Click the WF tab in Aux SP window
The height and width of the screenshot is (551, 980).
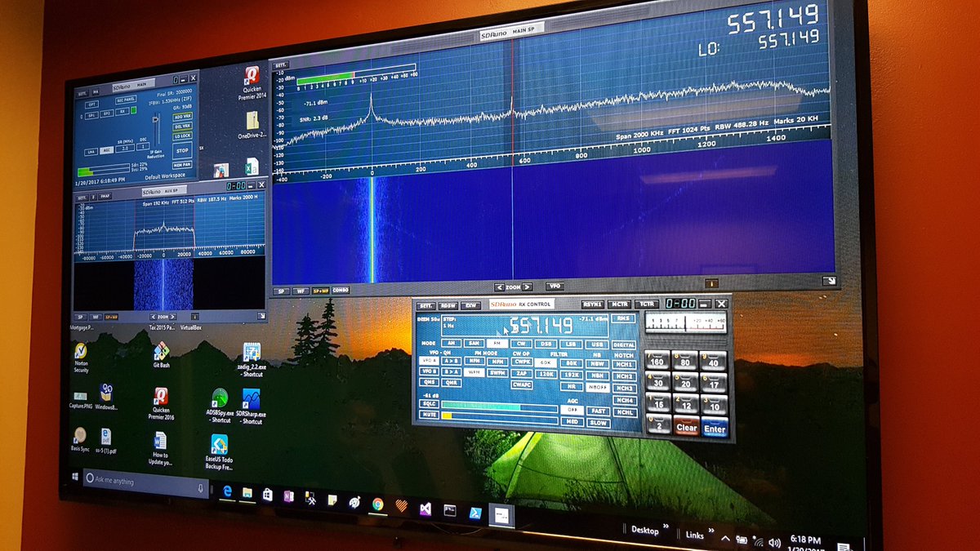(95, 317)
